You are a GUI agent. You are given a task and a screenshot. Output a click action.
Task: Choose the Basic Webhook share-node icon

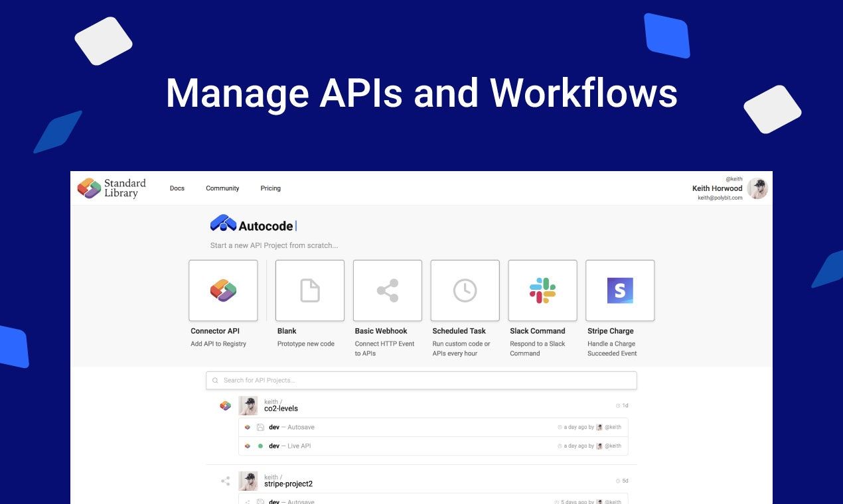click(x=387, y=290)
